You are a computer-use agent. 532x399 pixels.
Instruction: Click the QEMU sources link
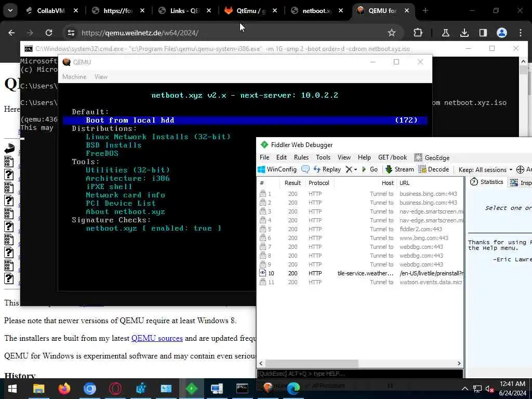pos(157,338)
